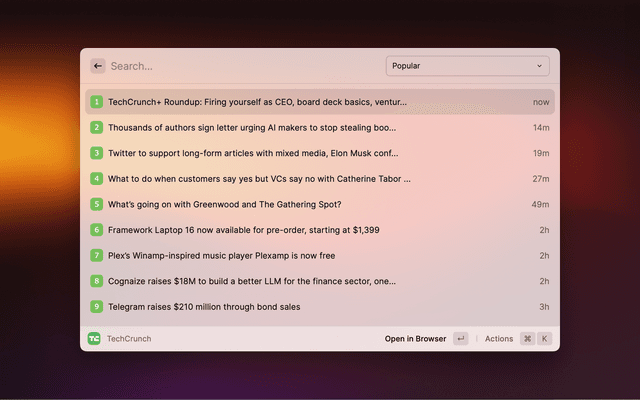Click the green number 1 badge
Image resolution: width=640 pixels, height=400 pixels.
click(97, 102)
